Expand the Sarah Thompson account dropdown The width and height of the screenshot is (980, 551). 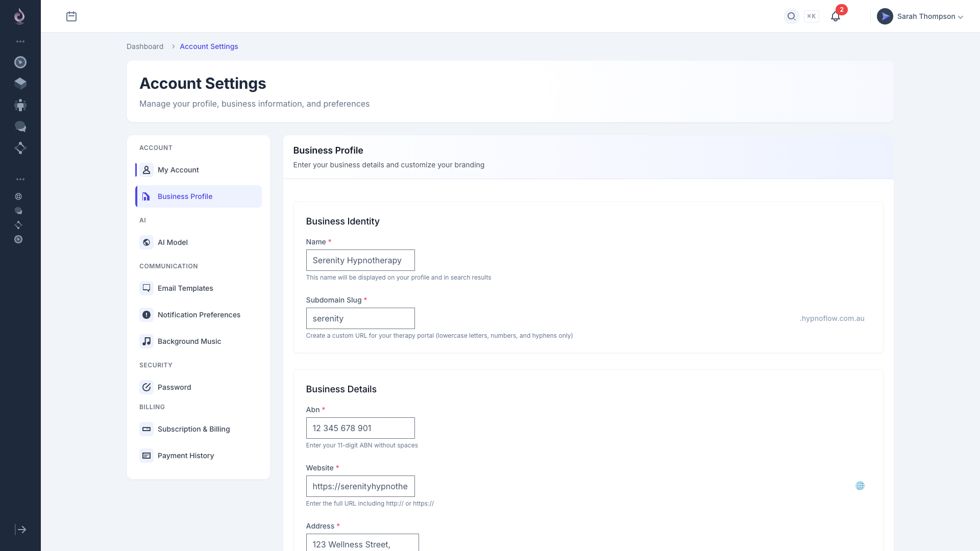point(924,16)
